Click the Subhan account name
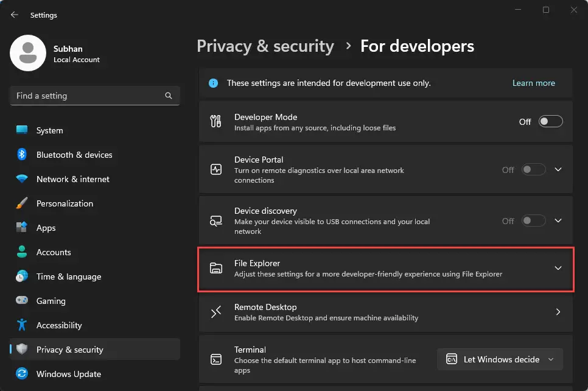The image size is (588, 391). click(x=68, y=49)
